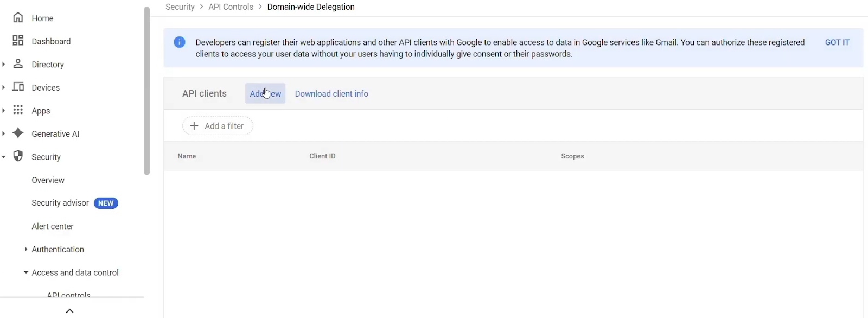Click the Directory person icon
The image size is (868, 318).
(18, 64)
